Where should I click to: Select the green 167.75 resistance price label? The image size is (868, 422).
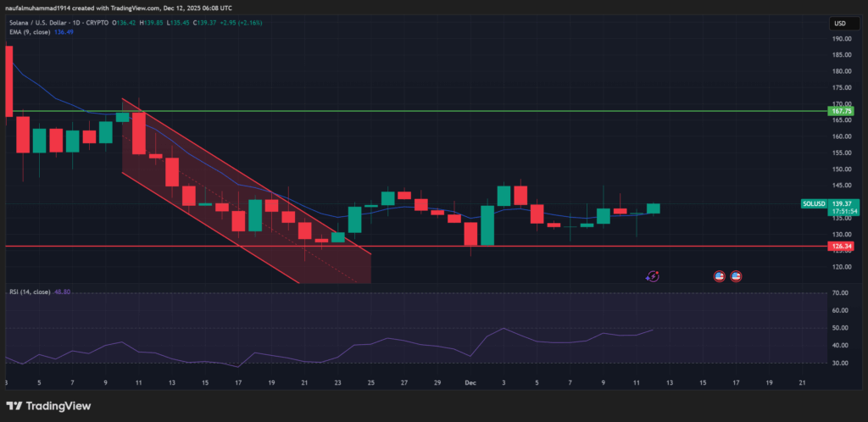tap(843, 111)
